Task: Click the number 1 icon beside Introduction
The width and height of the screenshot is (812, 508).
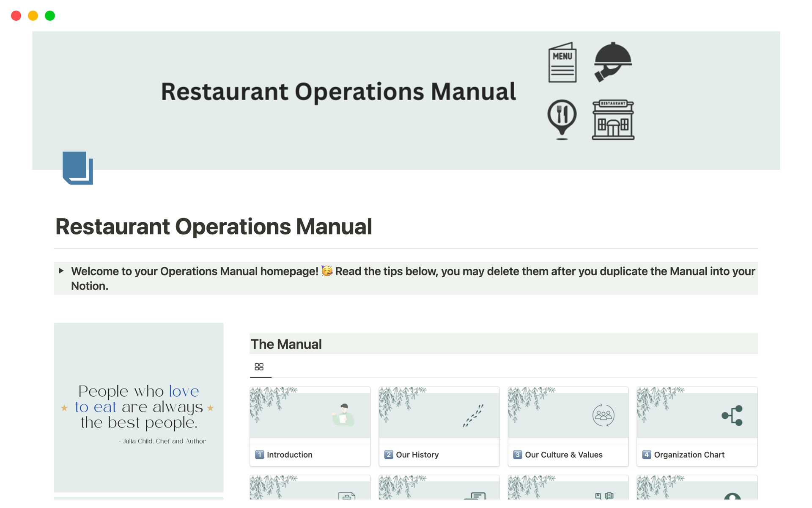Action: [x=260, y=455]
